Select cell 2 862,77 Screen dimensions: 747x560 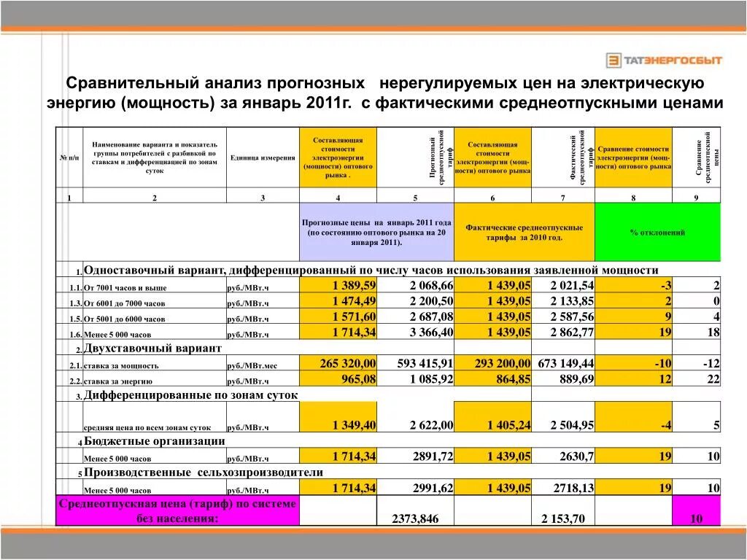tap(563, 332)
